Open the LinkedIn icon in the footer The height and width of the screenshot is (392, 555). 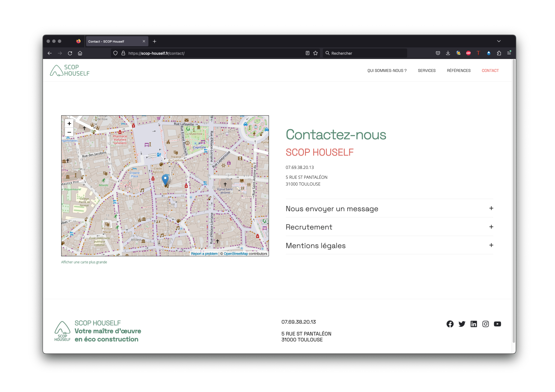[x=474, y=324]
